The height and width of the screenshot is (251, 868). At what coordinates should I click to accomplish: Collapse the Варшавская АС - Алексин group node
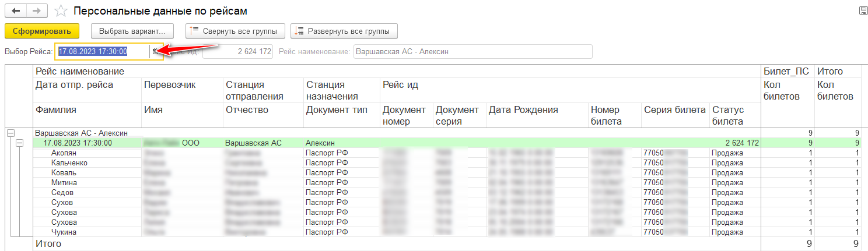[x=10, y=133]
